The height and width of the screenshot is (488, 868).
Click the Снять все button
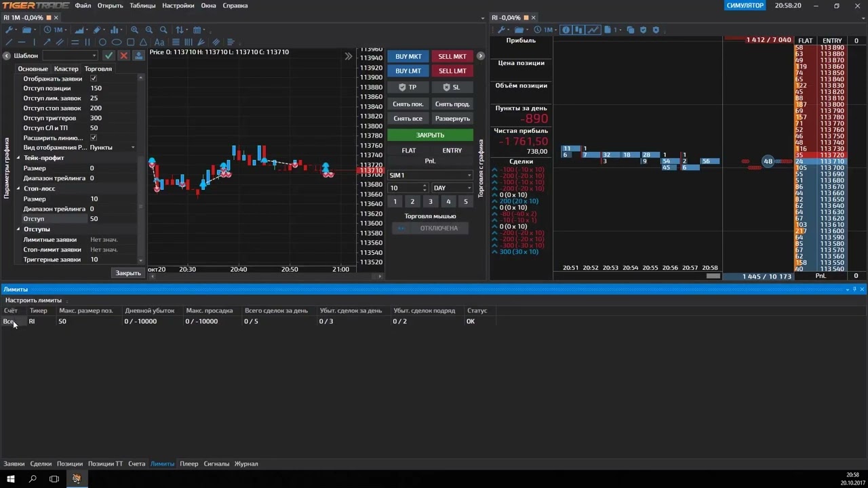click(x=408, y=119)
